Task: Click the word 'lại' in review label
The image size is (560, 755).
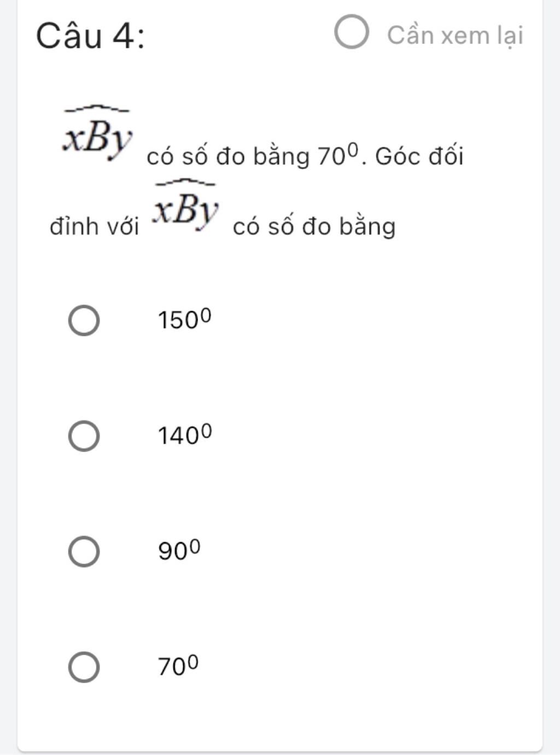Action: (510, 36)
